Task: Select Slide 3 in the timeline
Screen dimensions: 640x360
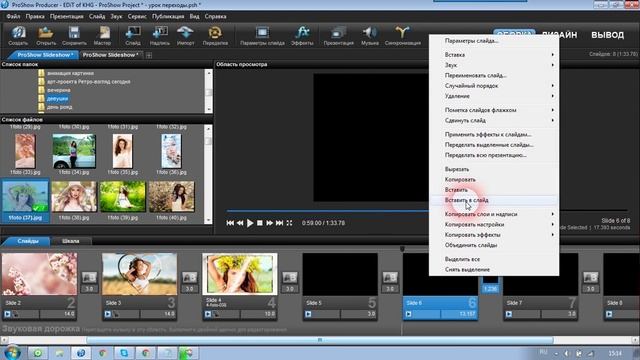Action: 140,286
